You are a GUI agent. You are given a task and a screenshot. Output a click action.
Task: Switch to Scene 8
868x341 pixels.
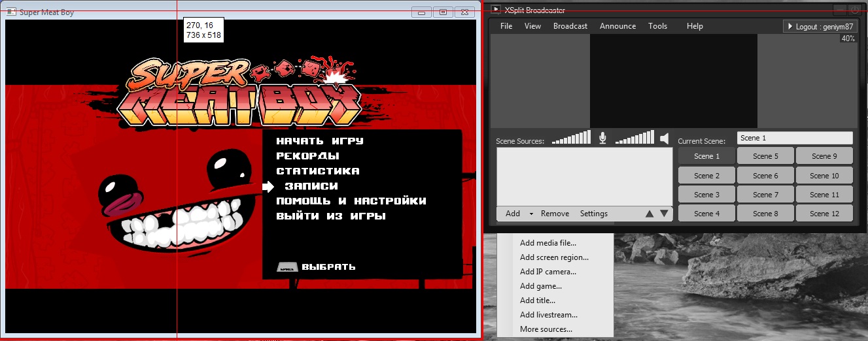tap(765, 214)
